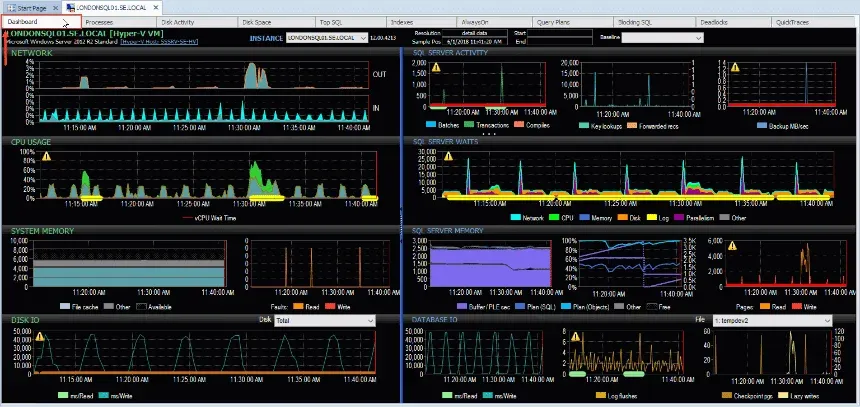Viewport: 860px width, 407px height.
Task: Click the End time input field
Action: point(560,41)
